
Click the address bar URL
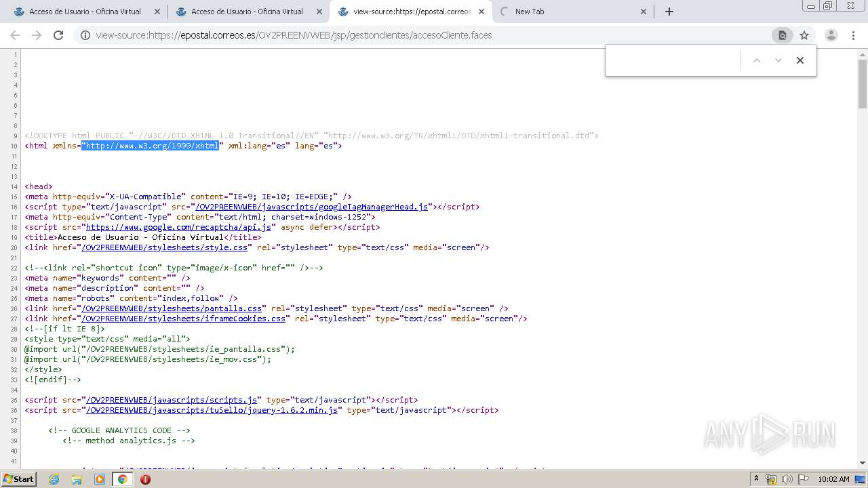pyautogui.click(x=294, y=35)
